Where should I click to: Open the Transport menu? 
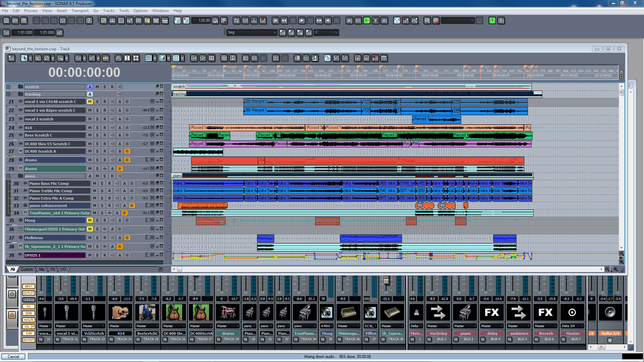click(x=80, y=11)
